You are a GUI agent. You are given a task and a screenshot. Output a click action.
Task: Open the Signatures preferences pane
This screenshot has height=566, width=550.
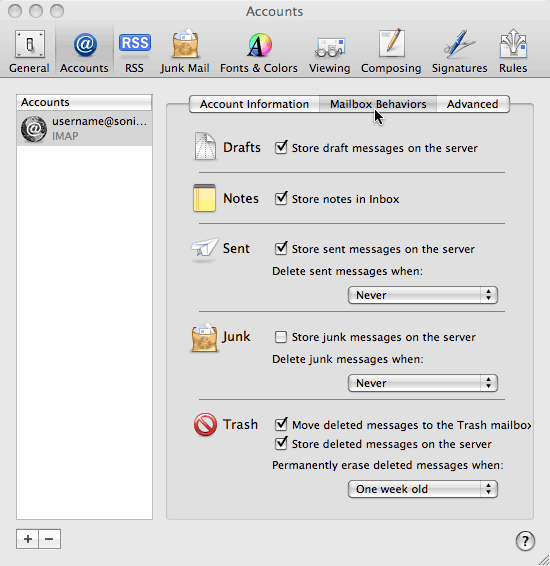click(x=459, y=51)
